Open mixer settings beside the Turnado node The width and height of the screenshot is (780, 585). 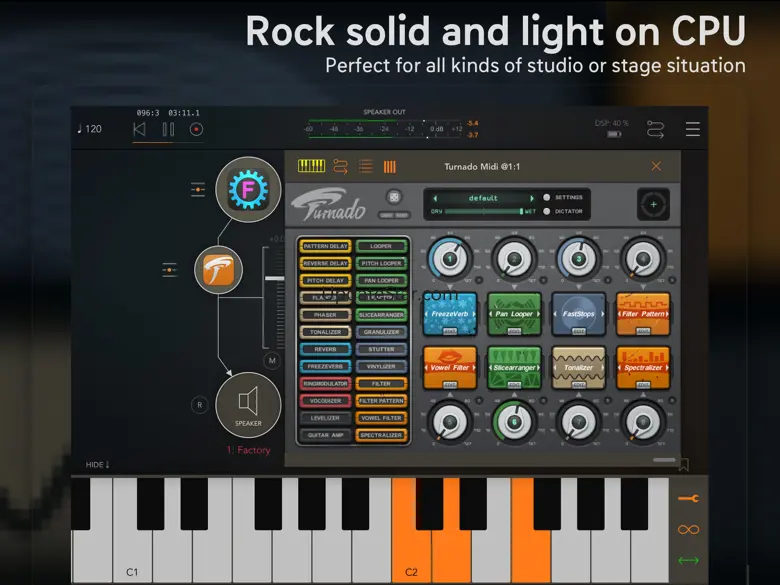(x=169, y=270)
